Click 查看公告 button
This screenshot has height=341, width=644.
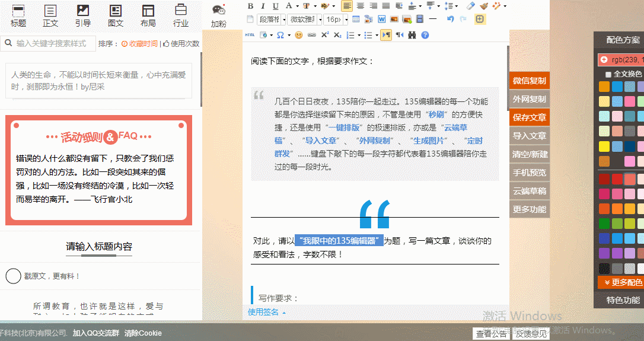(x=491, y=334)
